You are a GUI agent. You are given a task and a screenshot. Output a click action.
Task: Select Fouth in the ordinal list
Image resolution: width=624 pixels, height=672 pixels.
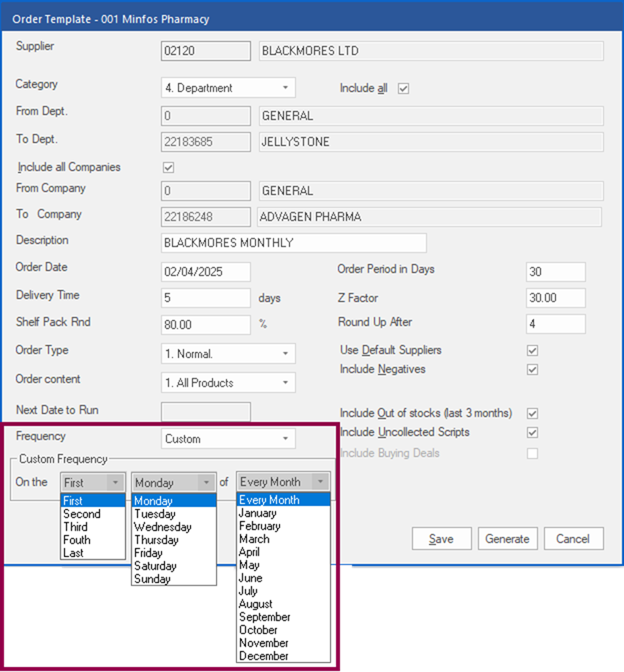point(93,540)
